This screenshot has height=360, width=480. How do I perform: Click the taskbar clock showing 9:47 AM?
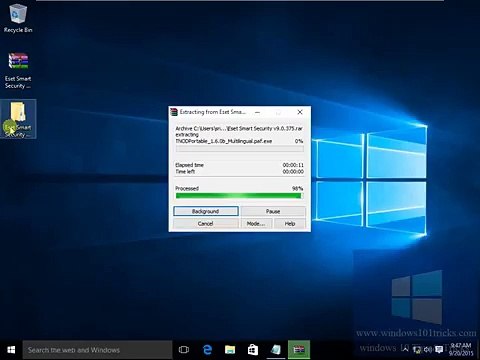tap(461, 350)
